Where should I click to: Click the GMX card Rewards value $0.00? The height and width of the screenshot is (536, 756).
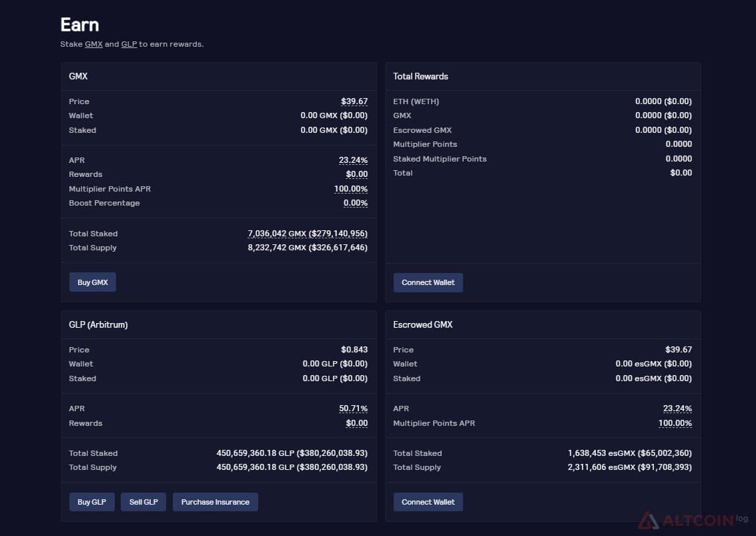pos(357,174)
